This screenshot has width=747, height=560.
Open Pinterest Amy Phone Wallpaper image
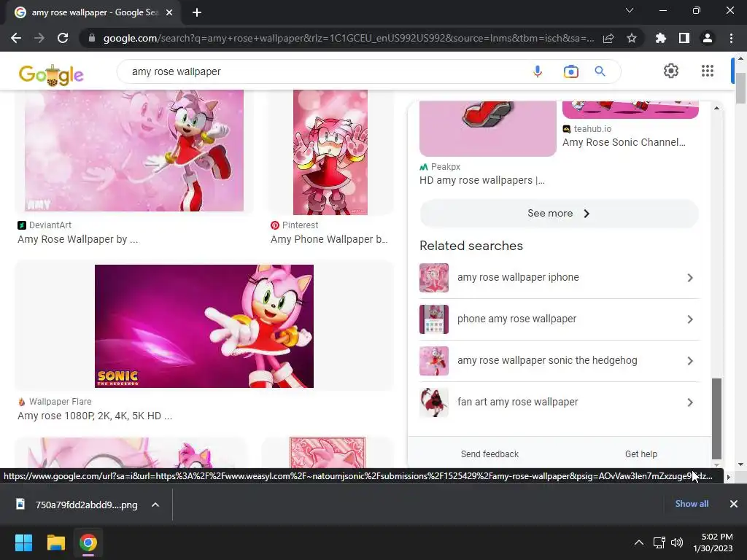click(x=330, y=152)
